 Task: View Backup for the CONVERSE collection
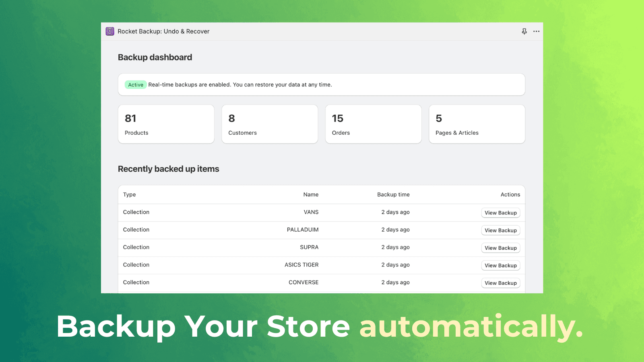501,283
